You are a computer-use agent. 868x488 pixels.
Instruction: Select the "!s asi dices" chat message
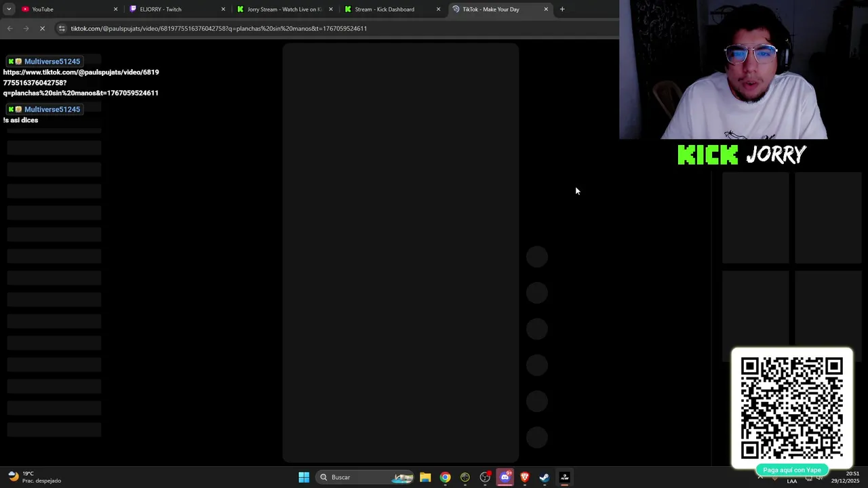click(20, 120)
